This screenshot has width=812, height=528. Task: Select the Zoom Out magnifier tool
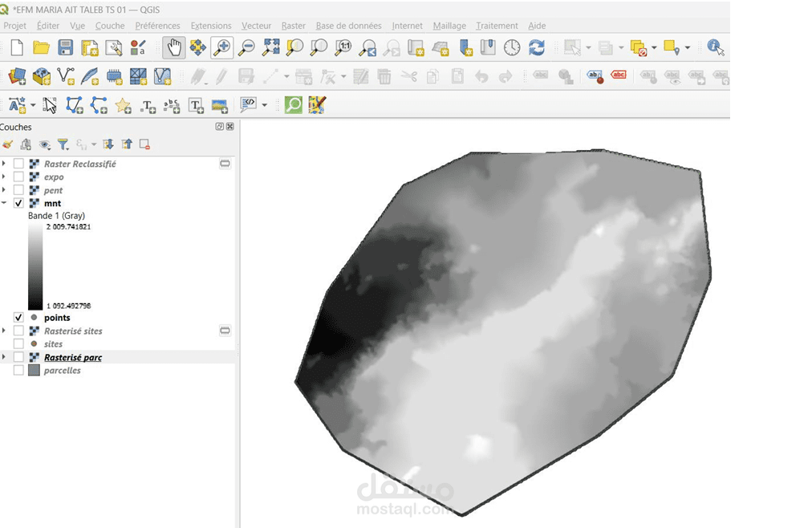[x=246, y=47]
